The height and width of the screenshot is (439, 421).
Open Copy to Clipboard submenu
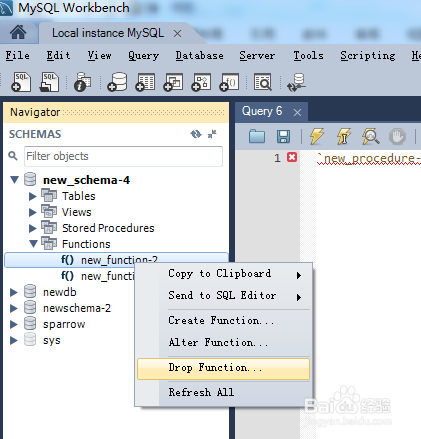(x=223, y=274)
